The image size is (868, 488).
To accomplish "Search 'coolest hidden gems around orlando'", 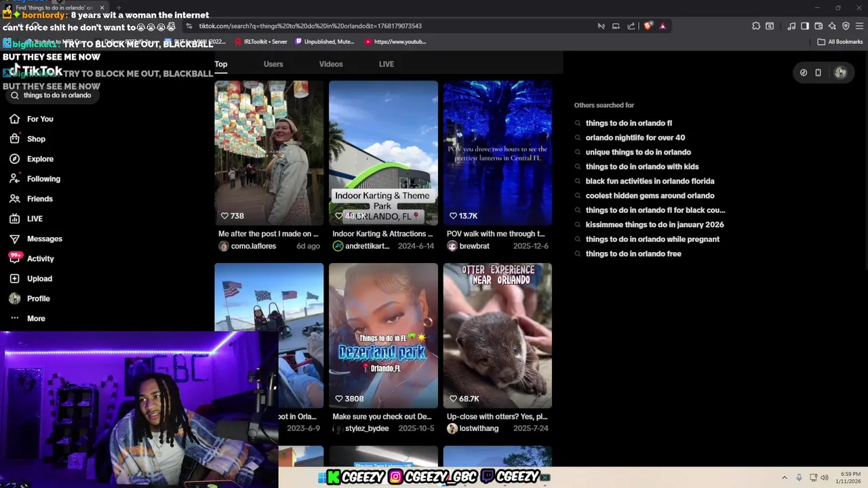I will (650, 196).
